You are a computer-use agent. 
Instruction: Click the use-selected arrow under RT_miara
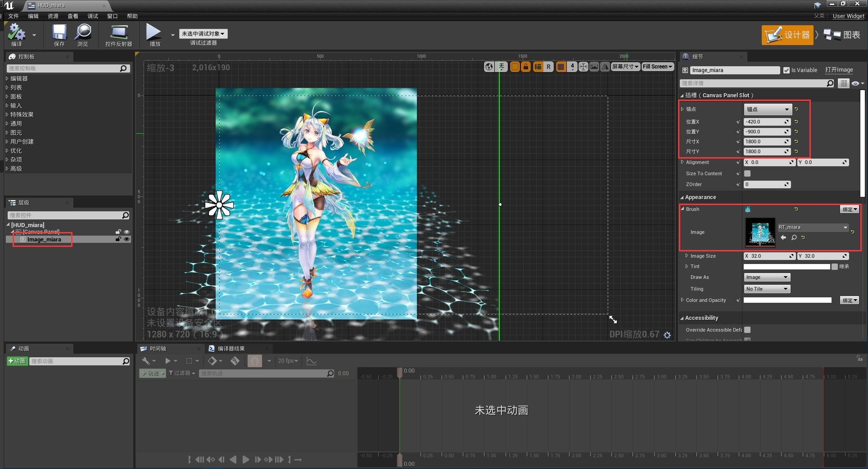(783, 237)
